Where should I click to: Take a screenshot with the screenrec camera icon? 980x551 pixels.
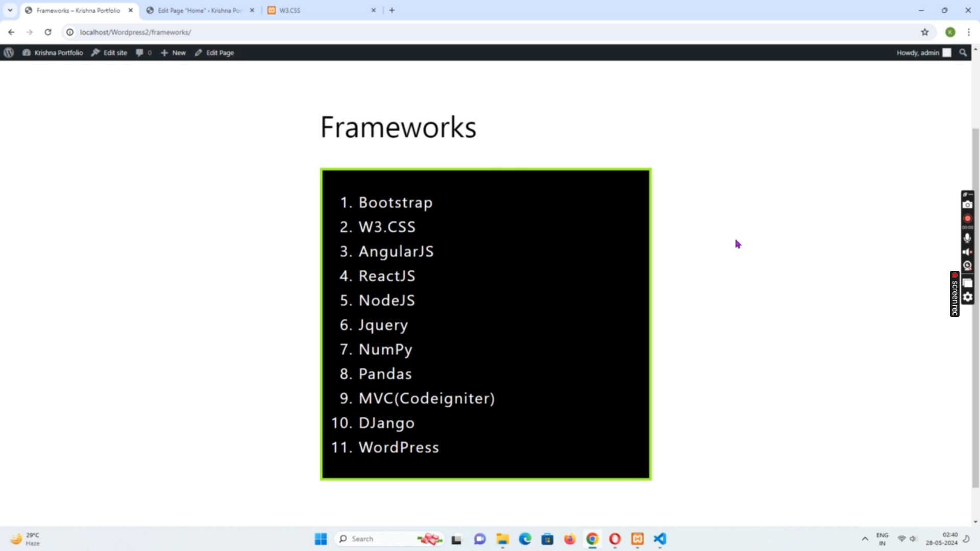click(x=967, y=205)
